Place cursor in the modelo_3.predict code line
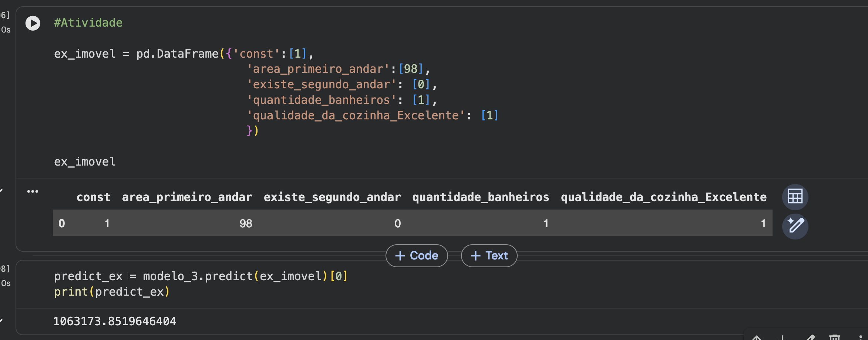This screenshot has width=868, height=340. coord(201,276)
